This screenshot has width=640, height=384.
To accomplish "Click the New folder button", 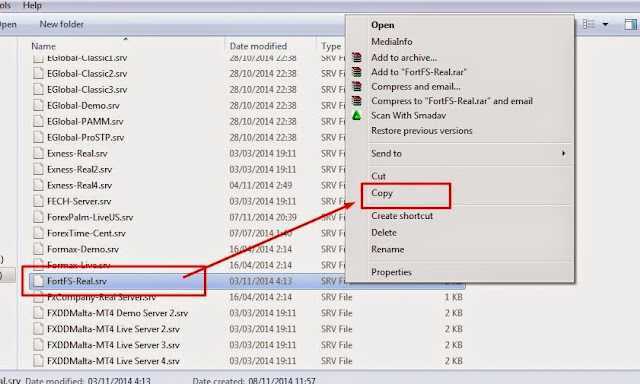I will coord(62,24).
